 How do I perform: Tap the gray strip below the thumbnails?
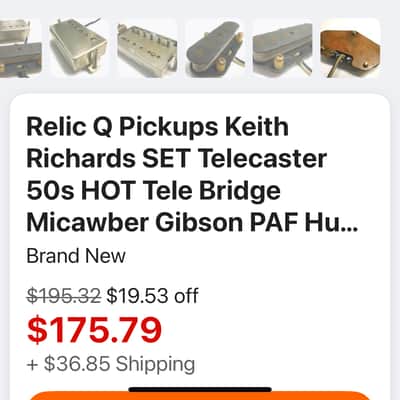click(200, 86)
